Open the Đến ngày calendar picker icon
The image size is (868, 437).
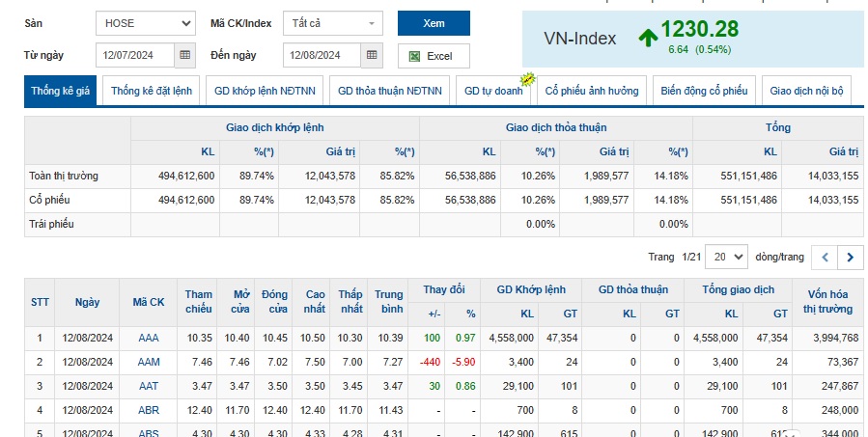click(x=372, y=56)
